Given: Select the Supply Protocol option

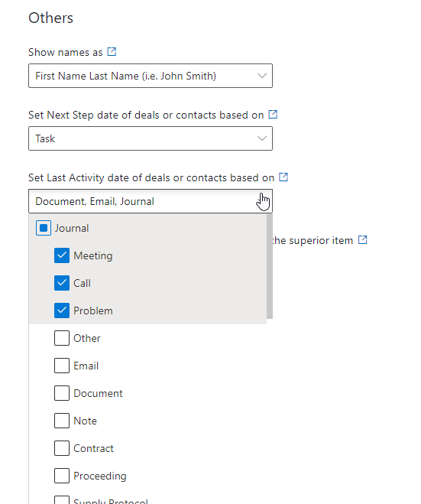Looking at the screenshot, I should coord(111,501).
